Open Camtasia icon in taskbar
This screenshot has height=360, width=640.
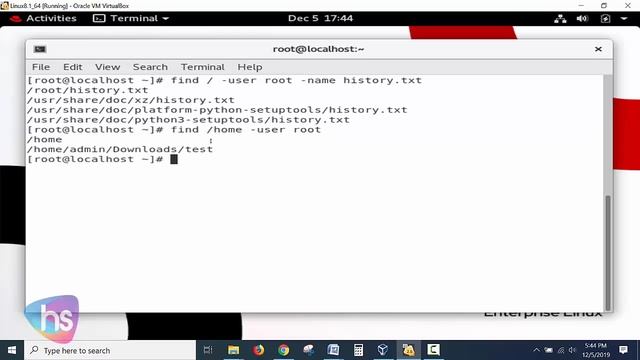[433, 350]
